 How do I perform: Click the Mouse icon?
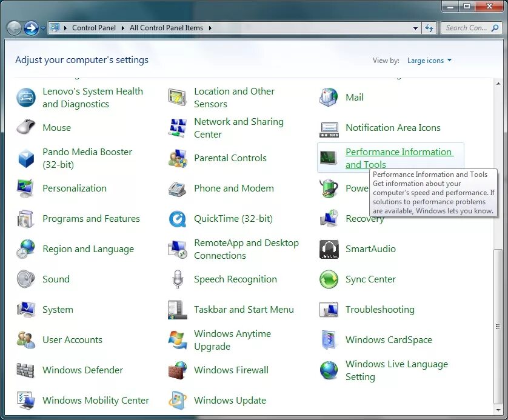pos(26,128)
